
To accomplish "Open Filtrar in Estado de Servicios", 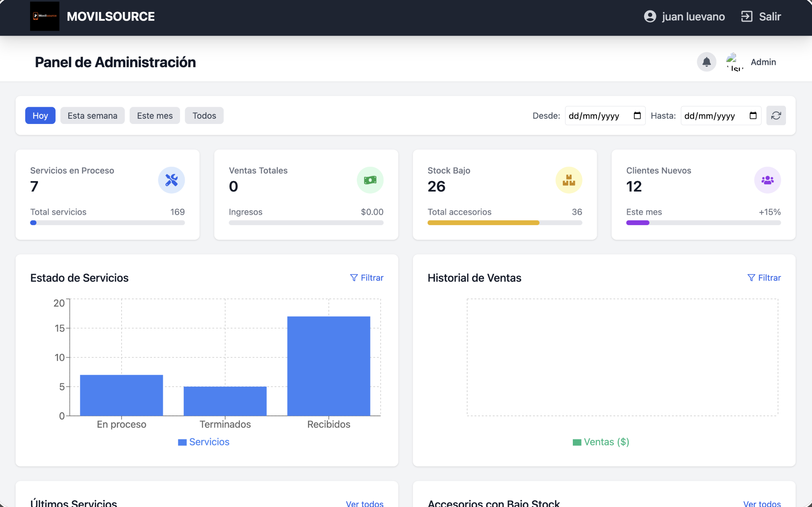I will click(x=366, y=277).
